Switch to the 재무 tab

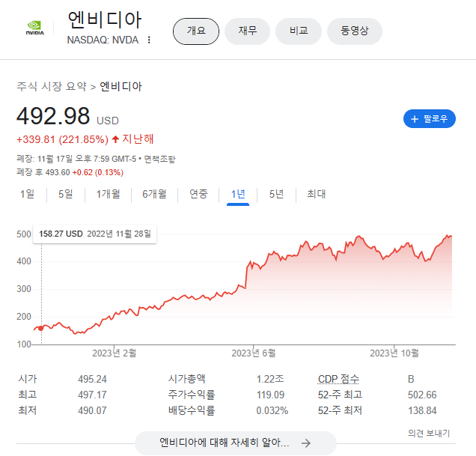[248, 31]
